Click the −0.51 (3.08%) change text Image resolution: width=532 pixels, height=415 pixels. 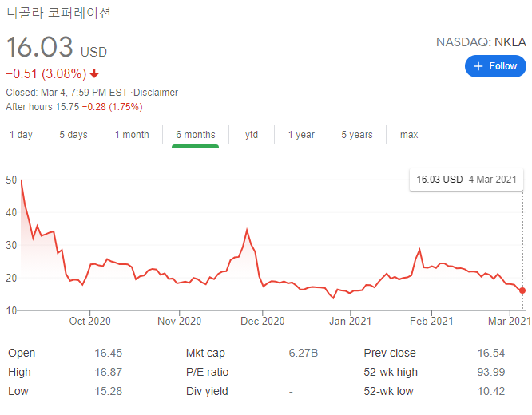[x=46, y=73]
